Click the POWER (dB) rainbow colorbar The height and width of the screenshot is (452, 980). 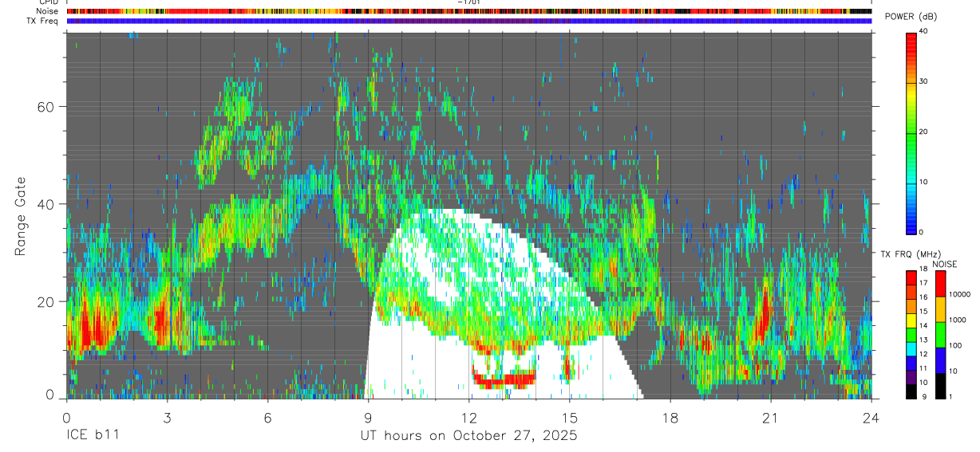pos(911,132)
